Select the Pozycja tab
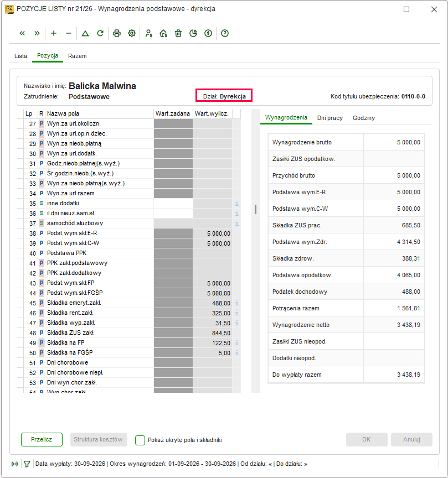Screen dimensions: 448x478 [x=48, y=56]
